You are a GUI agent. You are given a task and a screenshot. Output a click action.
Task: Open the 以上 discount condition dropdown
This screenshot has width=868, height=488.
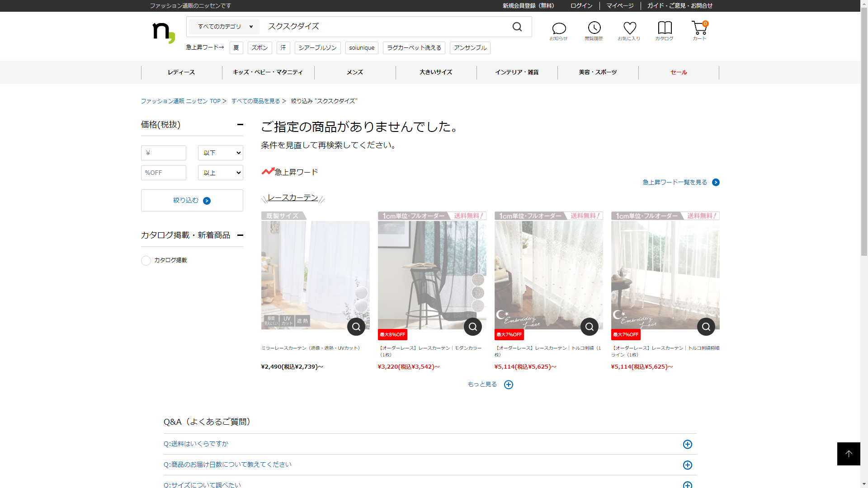(x=221, y=173)
